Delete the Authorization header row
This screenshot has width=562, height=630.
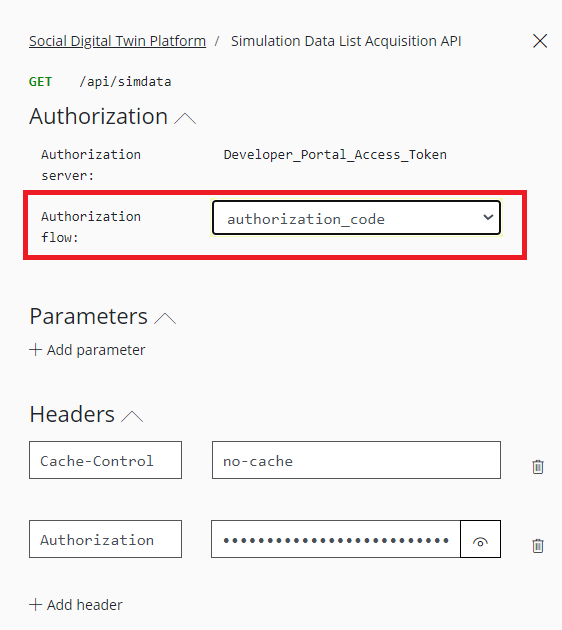(x=538, y=546)
